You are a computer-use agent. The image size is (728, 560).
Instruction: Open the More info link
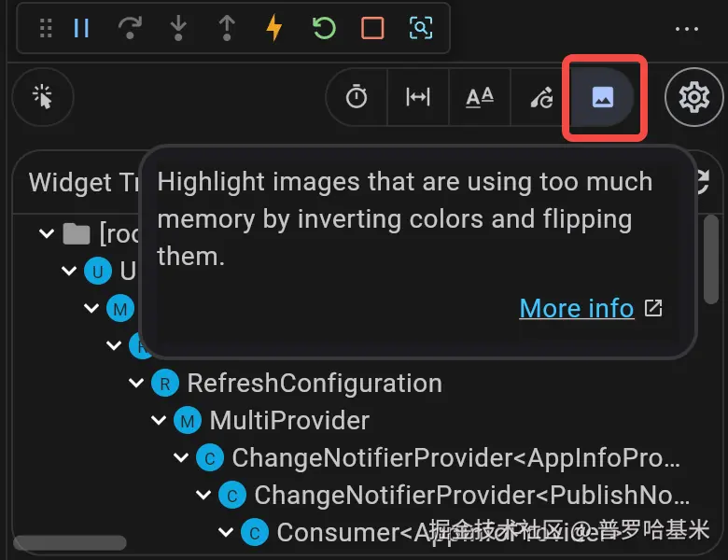tap(577, 308)
